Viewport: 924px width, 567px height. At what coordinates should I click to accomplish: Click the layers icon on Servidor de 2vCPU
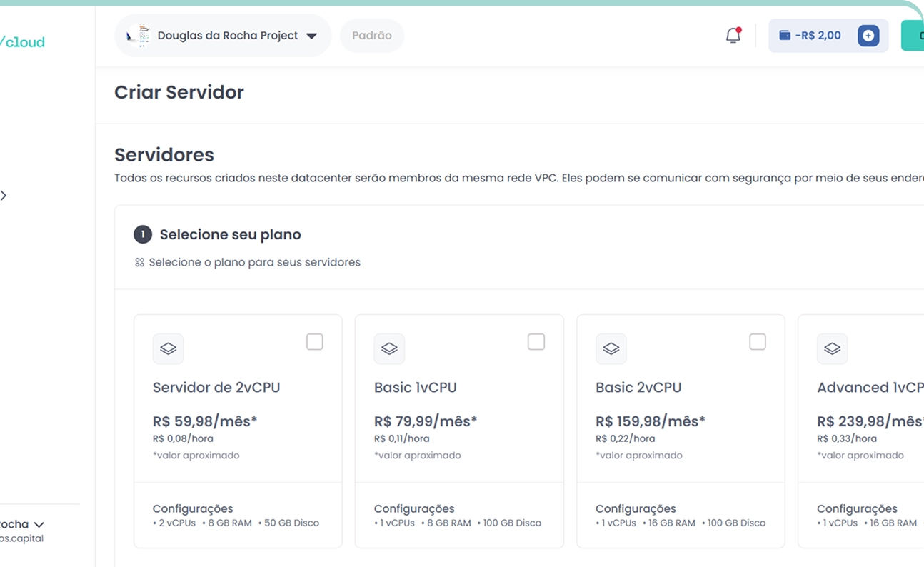point(168,349)
